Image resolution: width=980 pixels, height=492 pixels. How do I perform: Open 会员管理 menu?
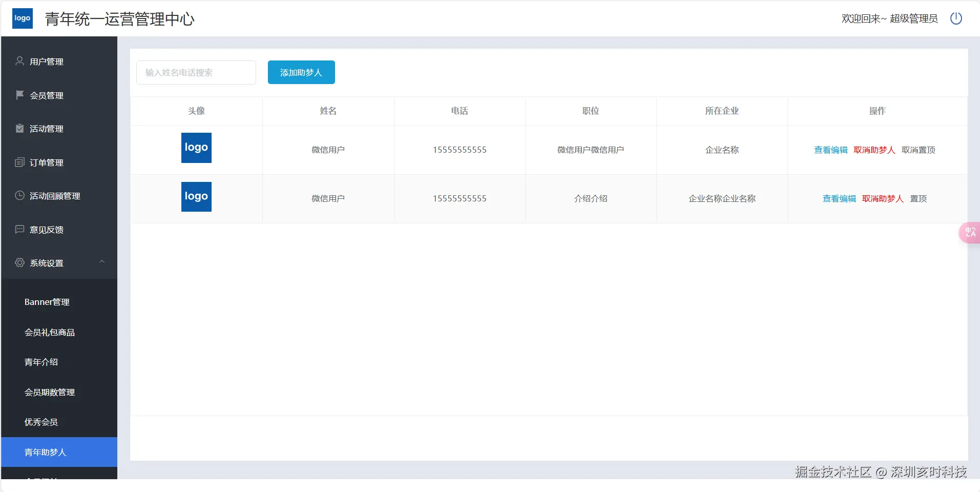click(59, 95)
